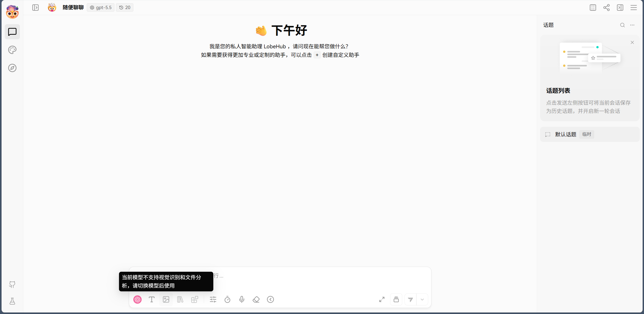Expand the input box to fullscreen

click(x=382, y=299)
